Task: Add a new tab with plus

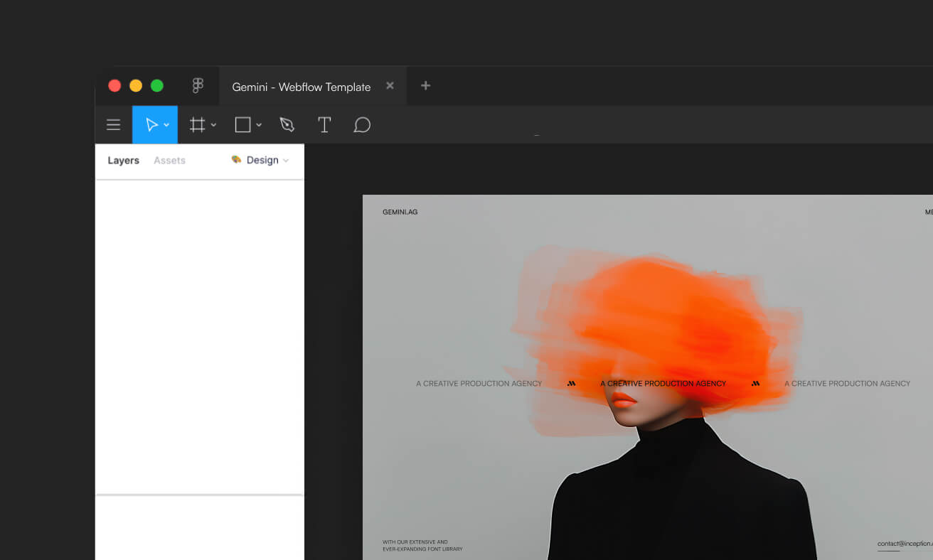Action: 425,86
